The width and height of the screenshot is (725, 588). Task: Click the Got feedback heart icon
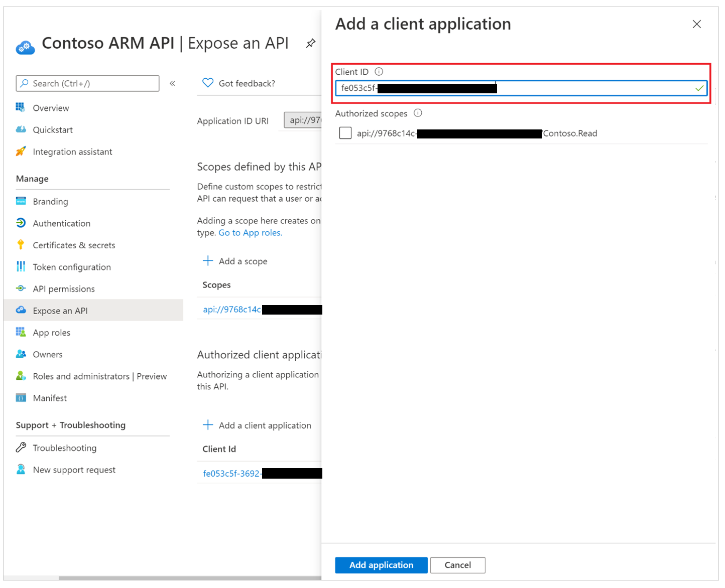(207, 82)
